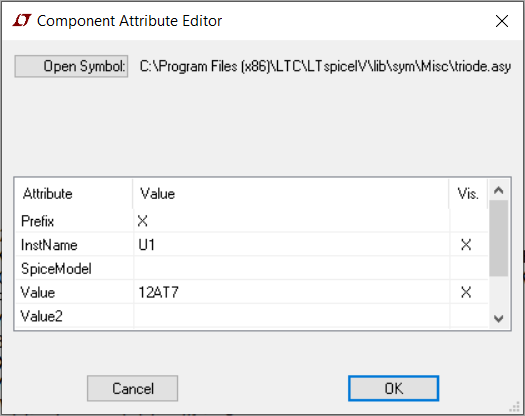Click the Vis. column header
Viewport: 525px width, 416px height.
coord(468,194)
